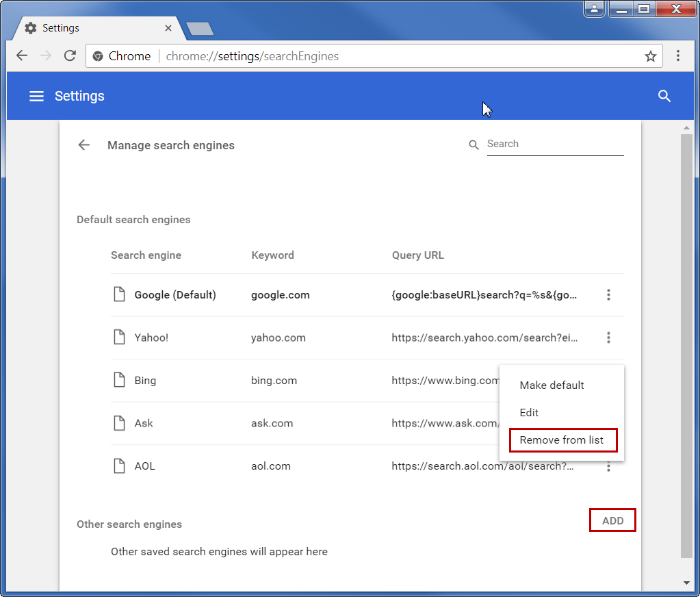Reload the page with the refresh icon
This screenshot has height=597, width=700.
pos(70,56)
